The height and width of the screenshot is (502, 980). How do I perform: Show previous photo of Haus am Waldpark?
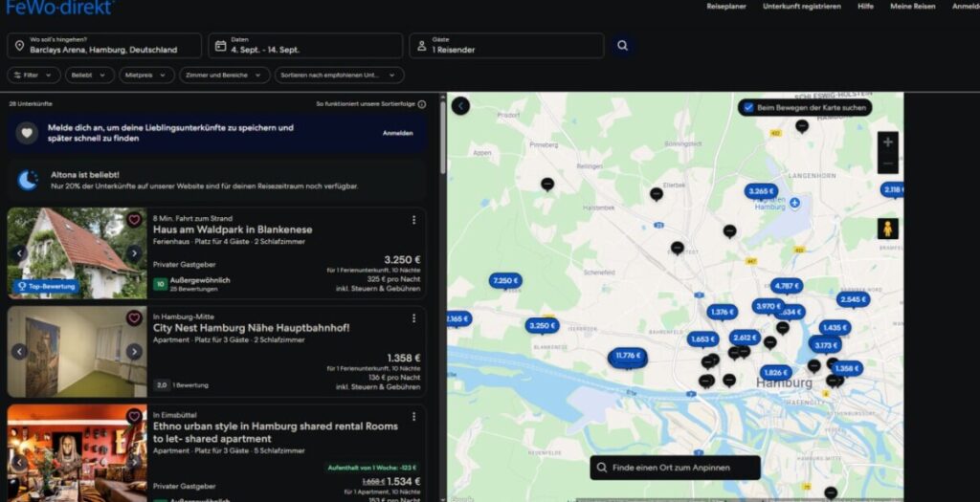(19, 252)
